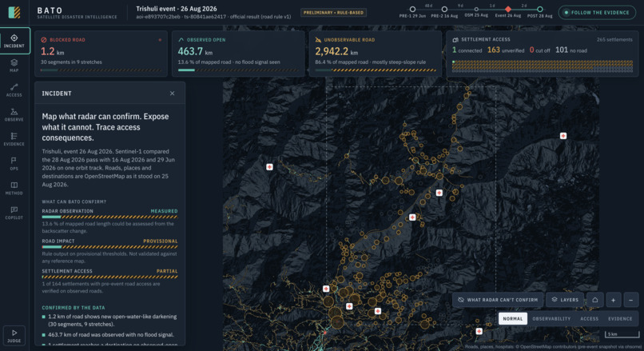The width and height of the screenshot is (644, 351).
Task: Click hospital marker on far-left map edge
Action: tap(269, 167)
